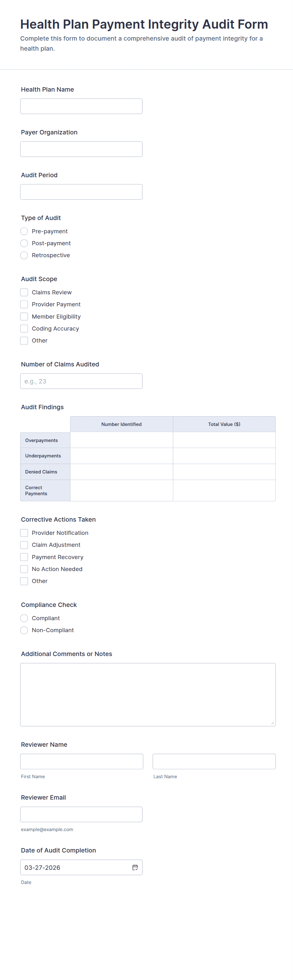The image size is (293, 980).
Task: Select the Compliant radio option
Action: click(24, 618)
